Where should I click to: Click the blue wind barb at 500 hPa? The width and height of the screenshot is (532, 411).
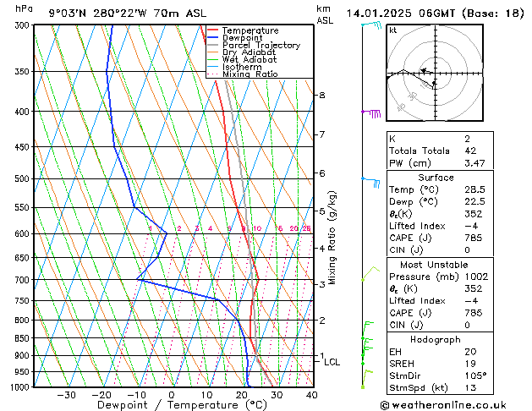(370, 182)
